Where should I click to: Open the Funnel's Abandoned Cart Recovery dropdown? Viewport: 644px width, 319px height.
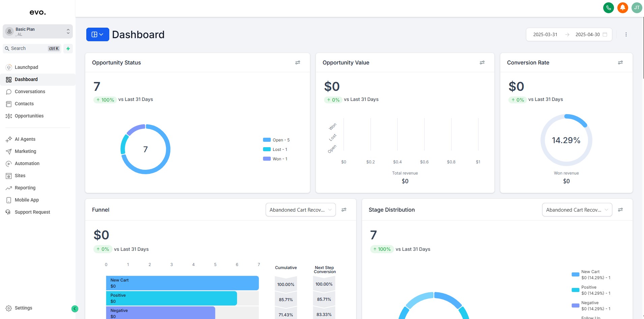pyautogui.click(x=300, y=209)
